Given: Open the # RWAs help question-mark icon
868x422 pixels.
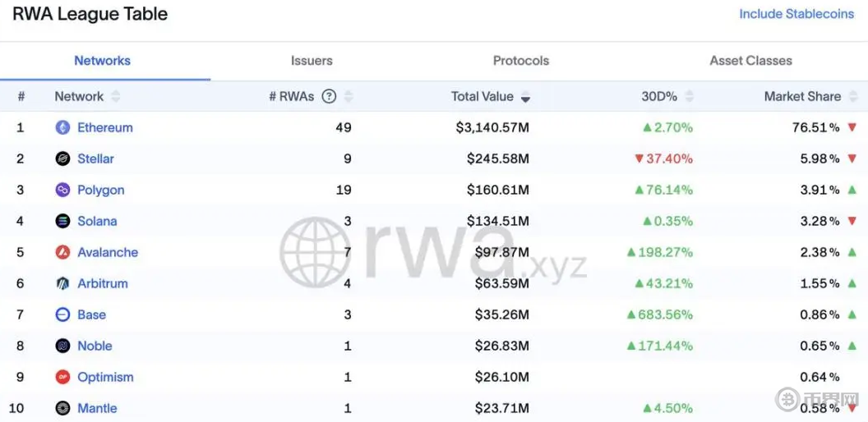Looking at the screenshot, I should tap(329, 96).
